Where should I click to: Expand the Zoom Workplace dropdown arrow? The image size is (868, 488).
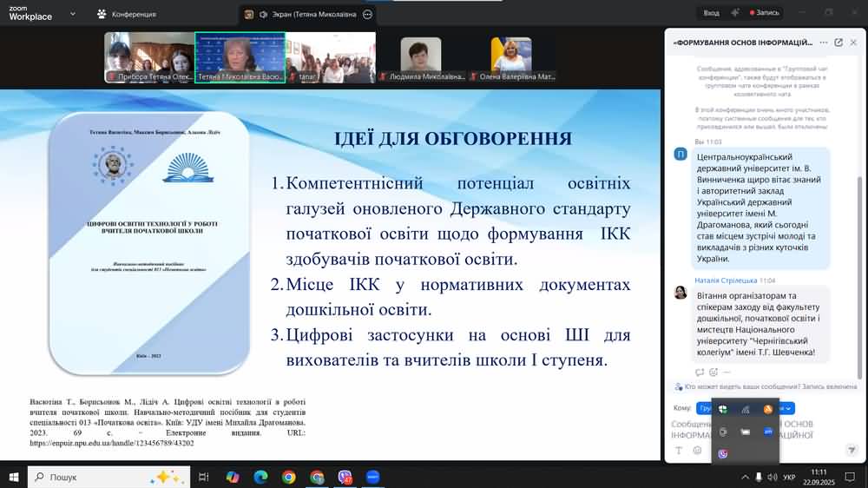(x=71, y=14)
